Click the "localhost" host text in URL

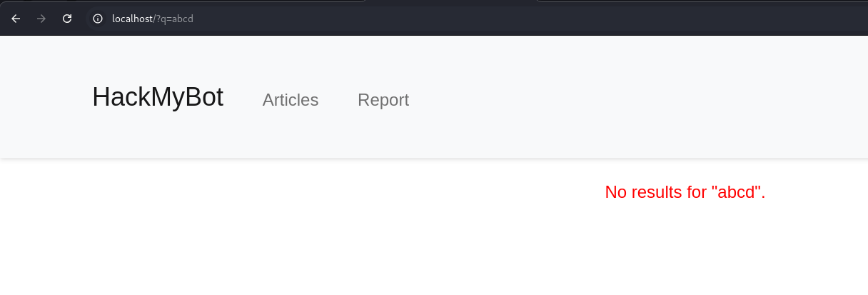[132, 19]
